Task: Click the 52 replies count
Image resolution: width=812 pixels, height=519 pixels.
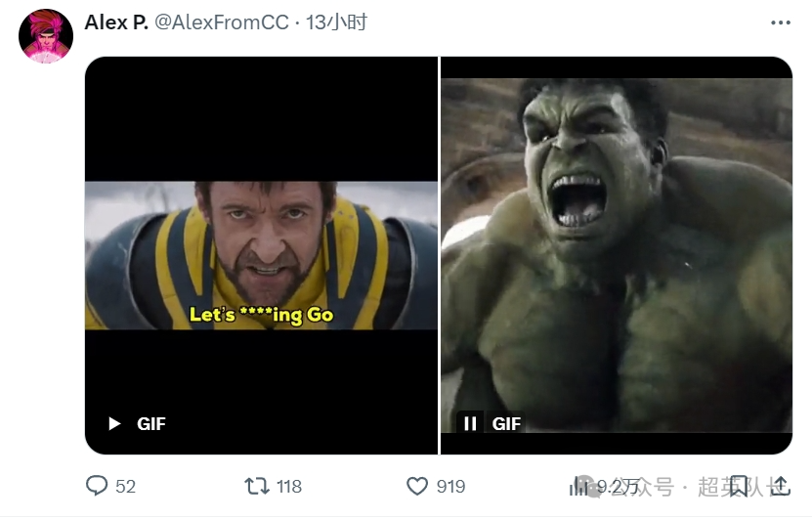Action: (125, 486)
